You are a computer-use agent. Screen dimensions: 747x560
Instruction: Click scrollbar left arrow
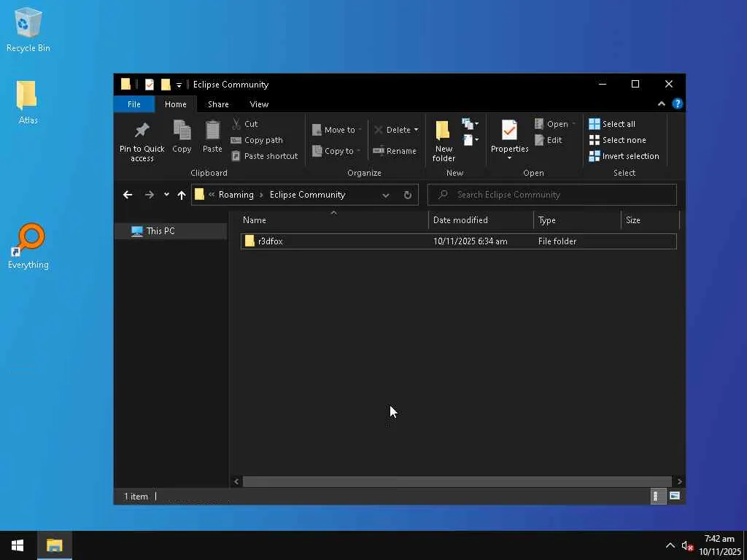point(236,481)
